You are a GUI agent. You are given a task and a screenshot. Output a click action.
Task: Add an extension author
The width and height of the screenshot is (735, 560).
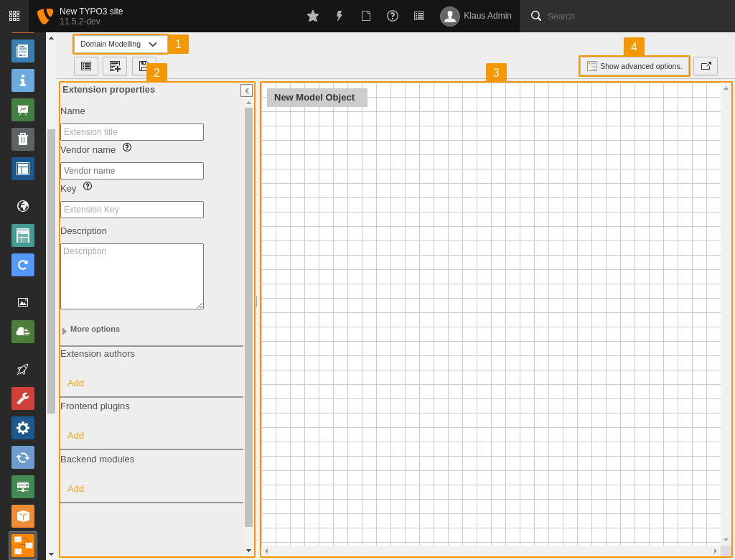click(x=75, y=383)
